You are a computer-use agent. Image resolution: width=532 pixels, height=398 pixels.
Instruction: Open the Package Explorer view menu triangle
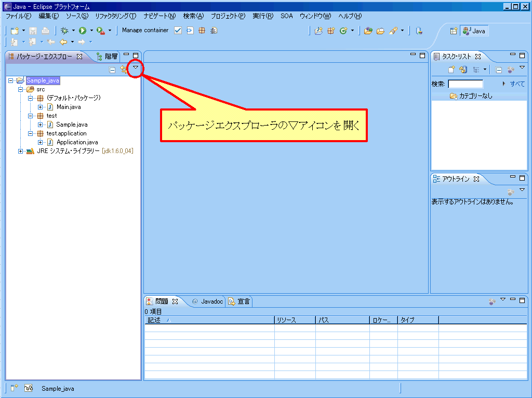pos(136,67)
